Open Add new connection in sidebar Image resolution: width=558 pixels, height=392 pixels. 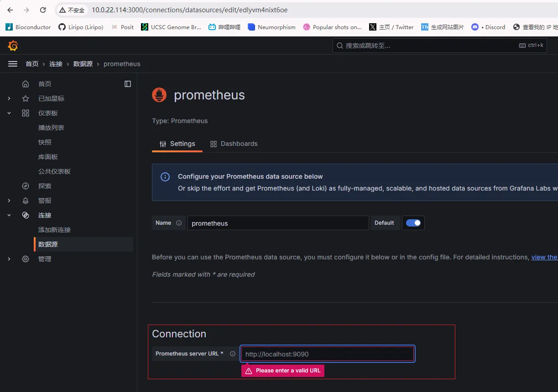[54, 230]
